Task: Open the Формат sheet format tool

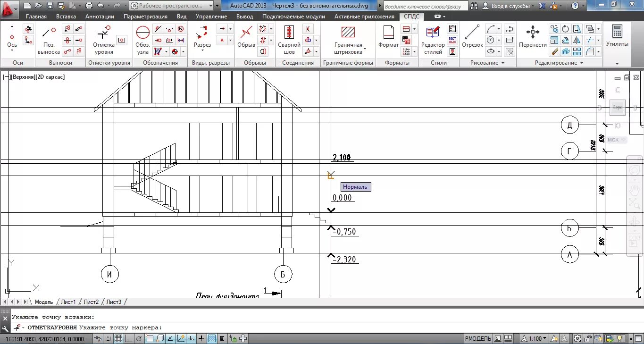Action: [388, 37]
